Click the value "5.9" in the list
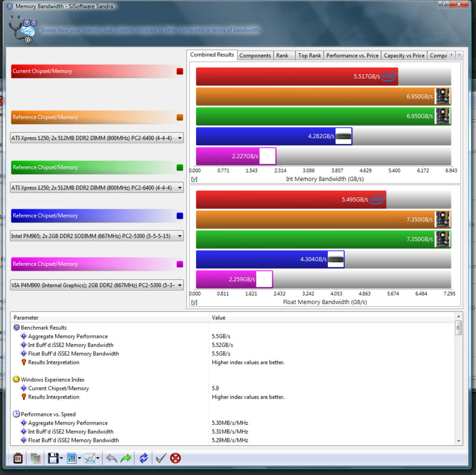 click(x=215, y=388)
